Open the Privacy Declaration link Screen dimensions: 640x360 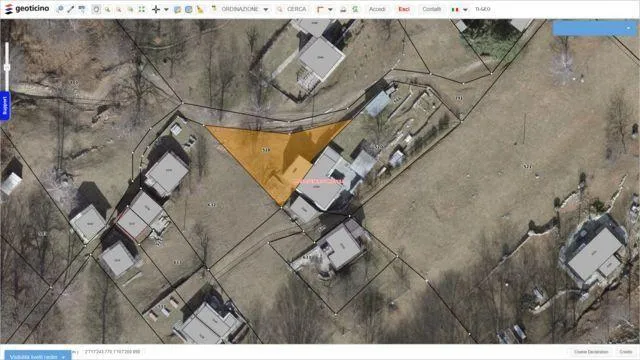pos(591,351)
